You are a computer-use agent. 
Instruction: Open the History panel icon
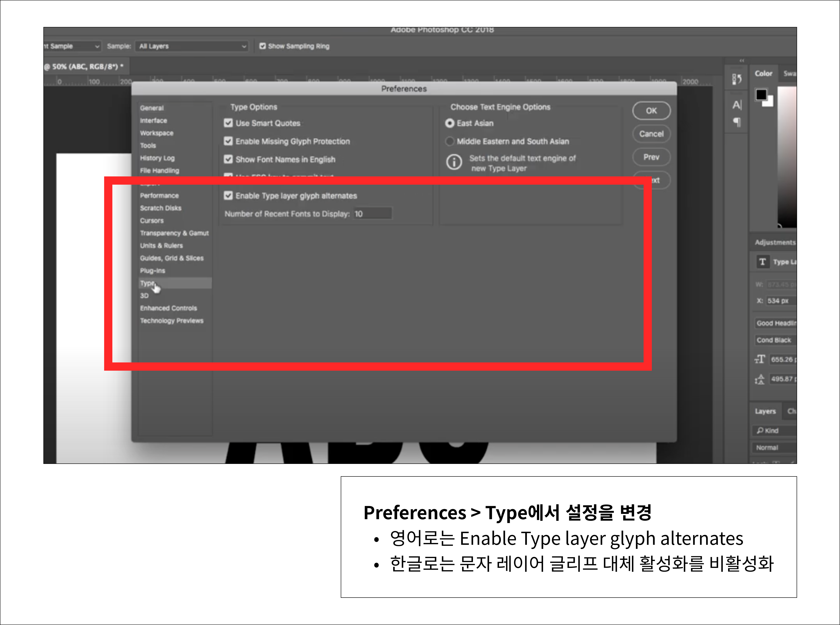click(737, 79)
